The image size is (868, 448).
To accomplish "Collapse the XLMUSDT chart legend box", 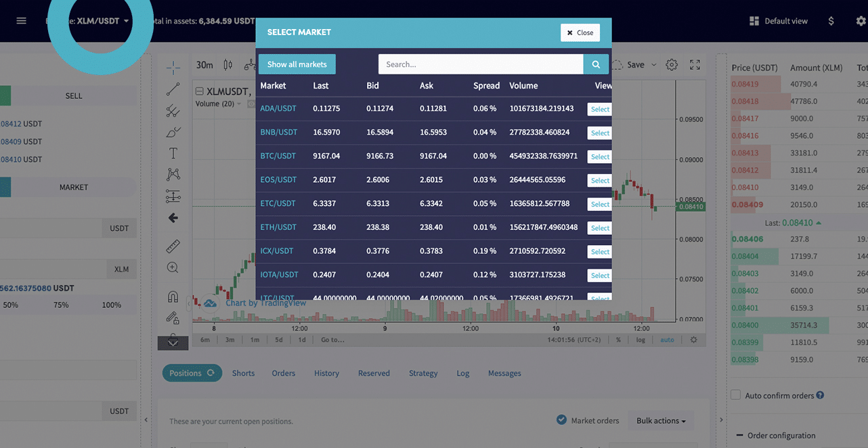I will (200, 91).
